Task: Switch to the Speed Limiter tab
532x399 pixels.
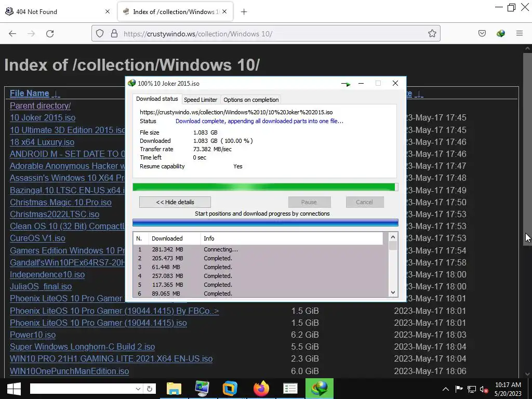Action: point(201,100)
